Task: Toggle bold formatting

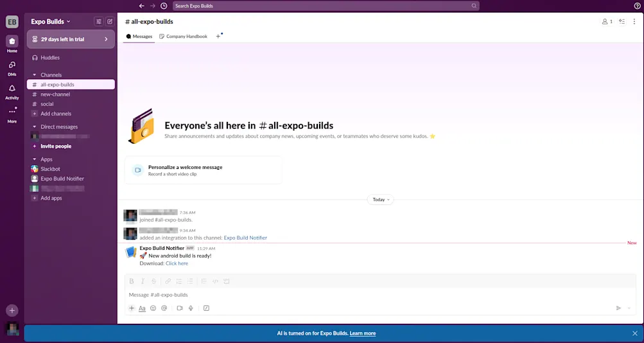Action: (x=132, y=281)
